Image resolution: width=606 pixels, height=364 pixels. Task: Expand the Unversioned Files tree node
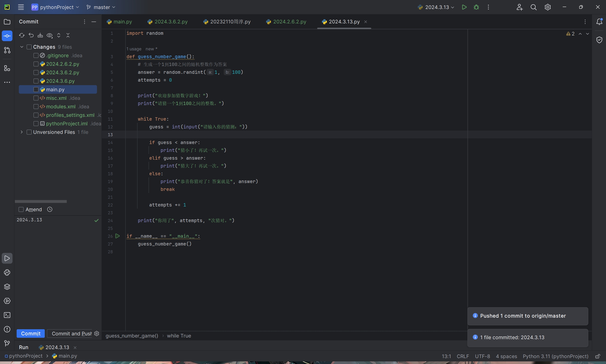pos(22,132)
